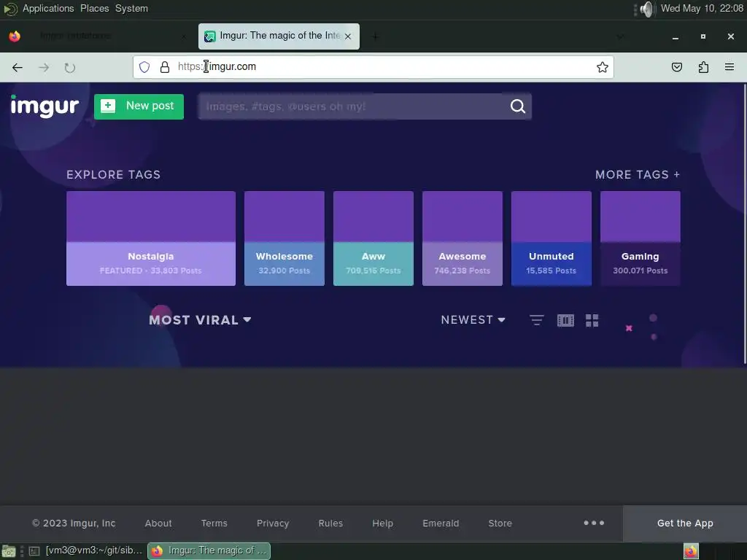Open the Gaming tag card
Image resolution: width=747 pixels, height=560 pixels.
tap(640, 238)
